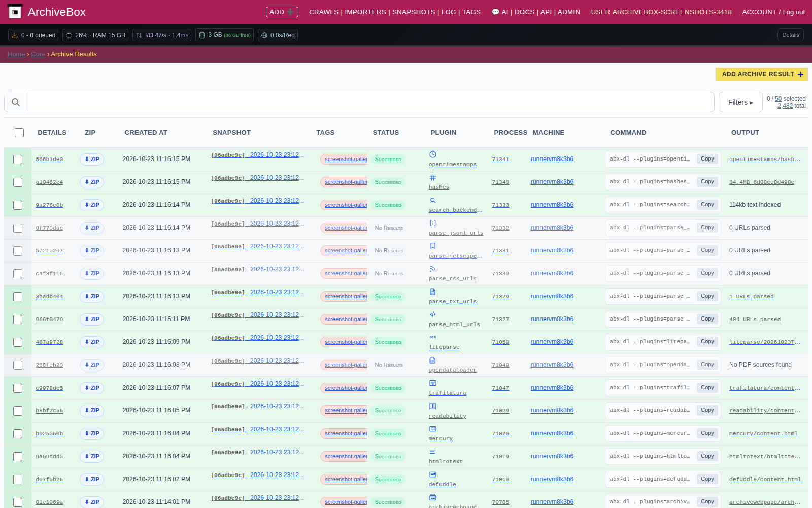Open process 71341 link

[500, 160]
